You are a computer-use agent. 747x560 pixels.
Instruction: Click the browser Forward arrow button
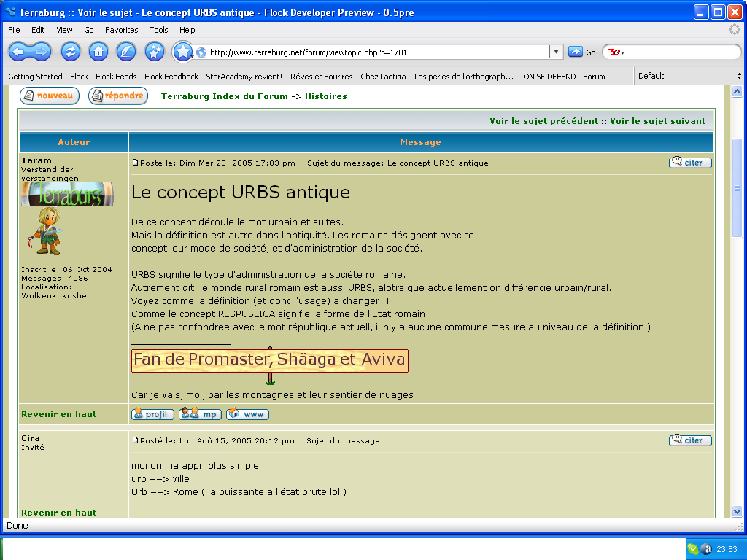pos(41,52)
